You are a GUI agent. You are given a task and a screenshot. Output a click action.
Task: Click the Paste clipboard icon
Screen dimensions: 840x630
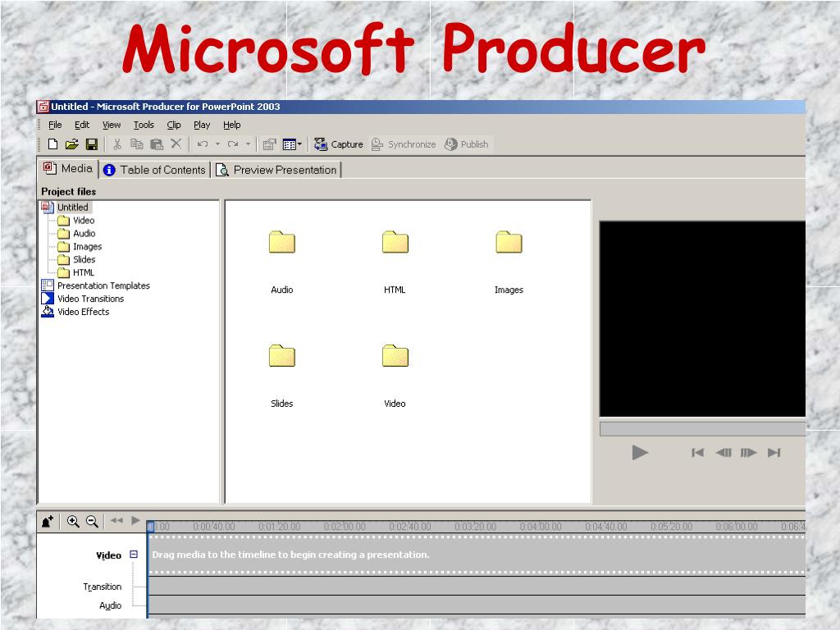[x=157, y=144]
